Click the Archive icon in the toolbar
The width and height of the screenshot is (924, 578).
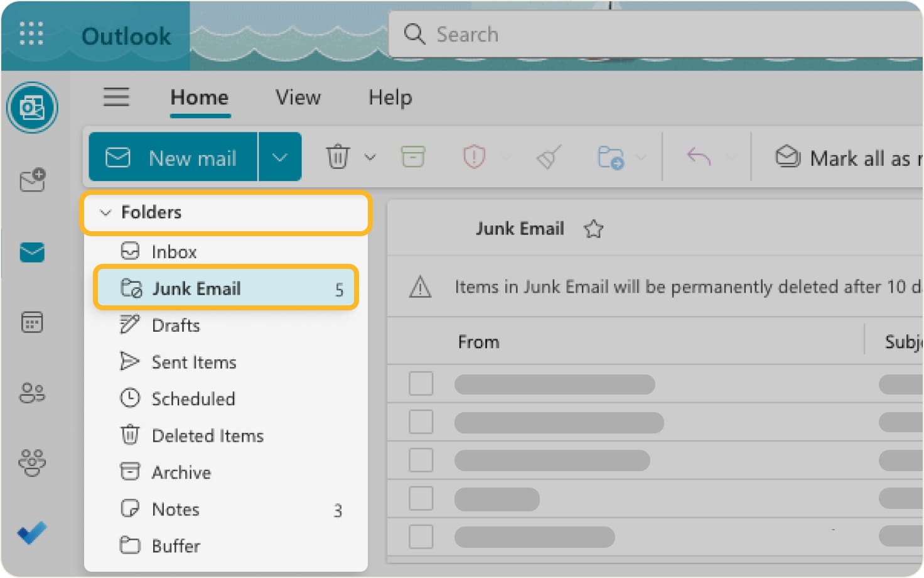point(412,157)
